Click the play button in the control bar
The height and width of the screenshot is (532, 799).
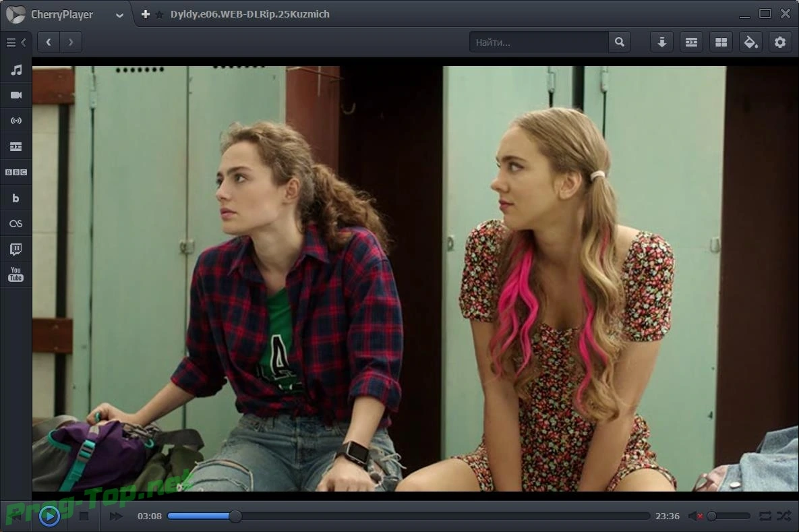click(49, 516)
